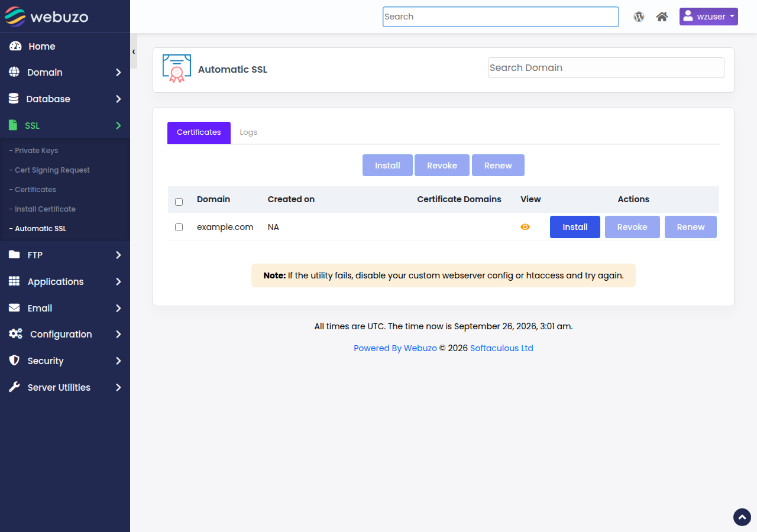
Task: Open Home in the sidebar
Action: click(x=42, y=46)
